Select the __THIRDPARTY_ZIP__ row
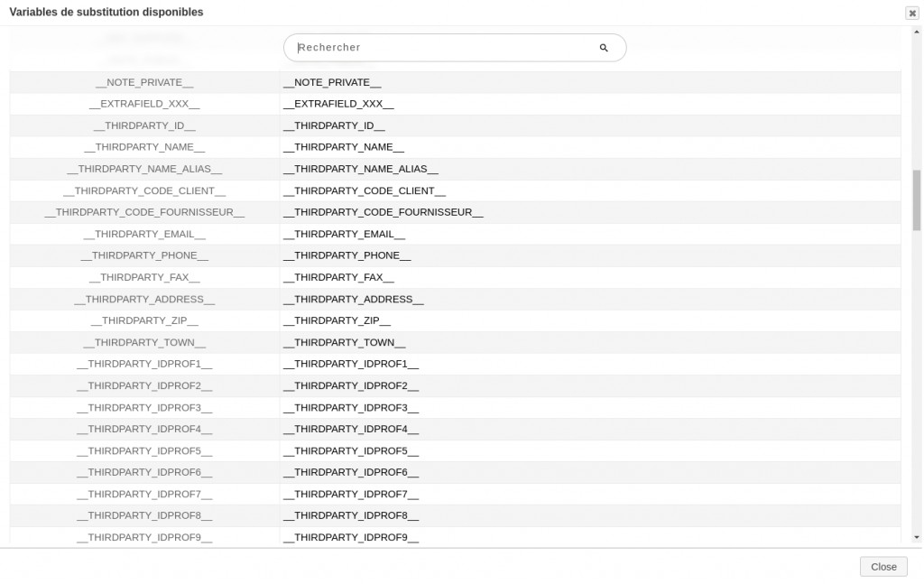Image resolution: width=924 pixels, height=584 pixels. (x=144, y=321)
